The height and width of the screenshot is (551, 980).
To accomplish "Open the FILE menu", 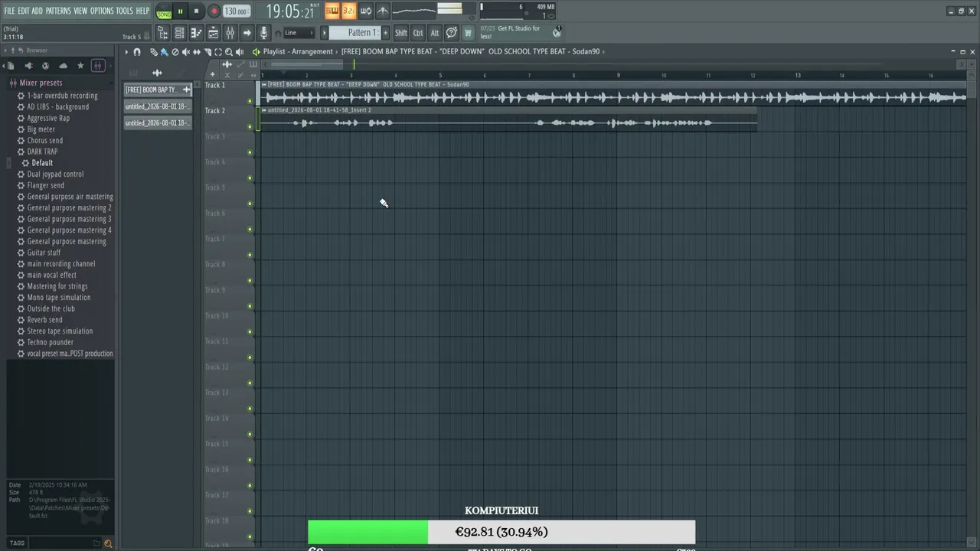I will coord(9,11).
